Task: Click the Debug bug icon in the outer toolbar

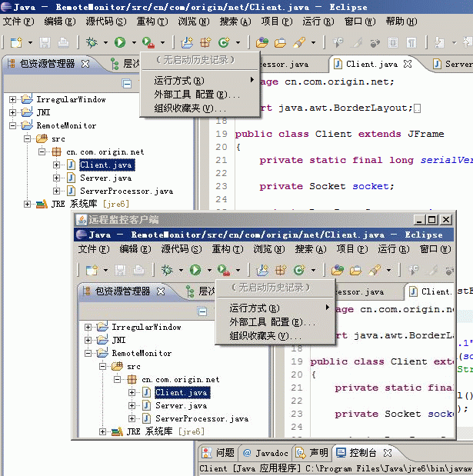Action: [92, 42]
